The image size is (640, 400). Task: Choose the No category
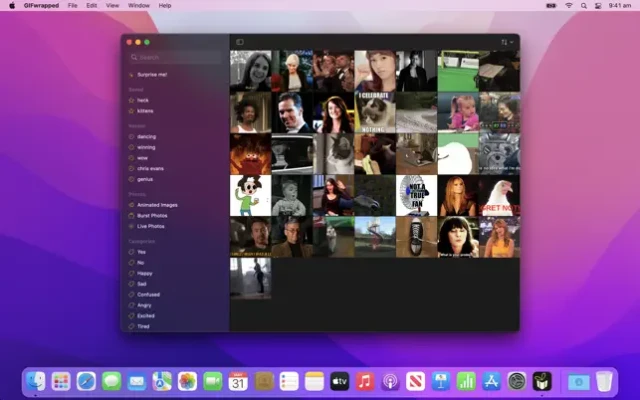(140, 262)
